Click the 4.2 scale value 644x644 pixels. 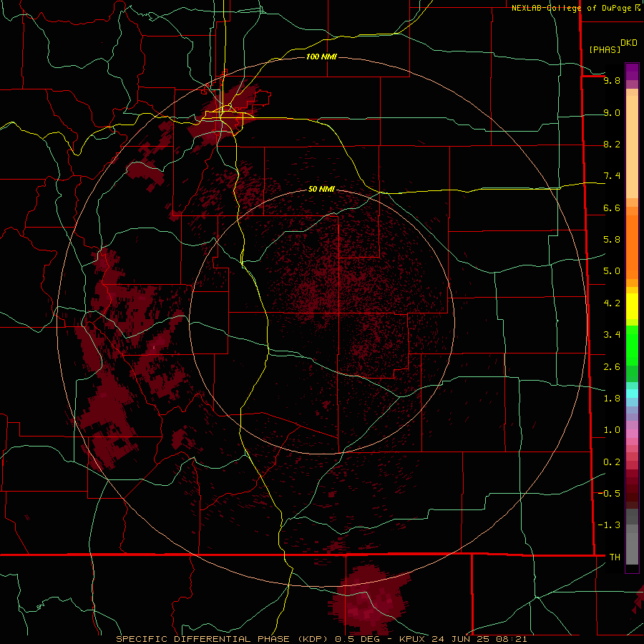point(612,303)
